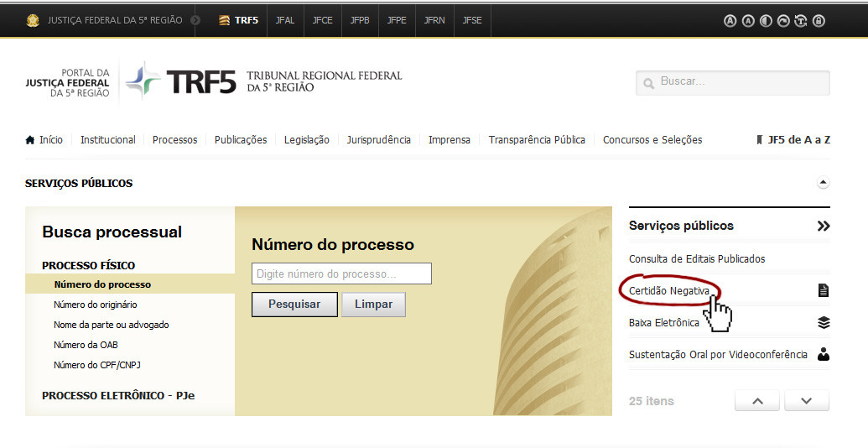
Task: Click the TRF5 tribunal logo
Action: (263, 82)
